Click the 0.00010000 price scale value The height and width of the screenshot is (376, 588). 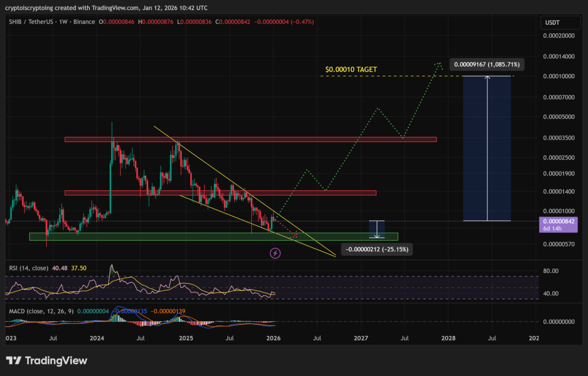click(559, 76)
